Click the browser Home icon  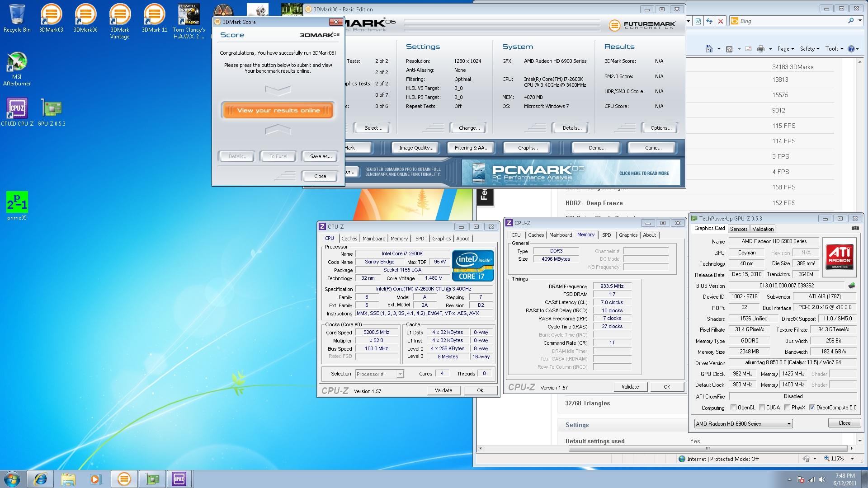tap(709, 49)
